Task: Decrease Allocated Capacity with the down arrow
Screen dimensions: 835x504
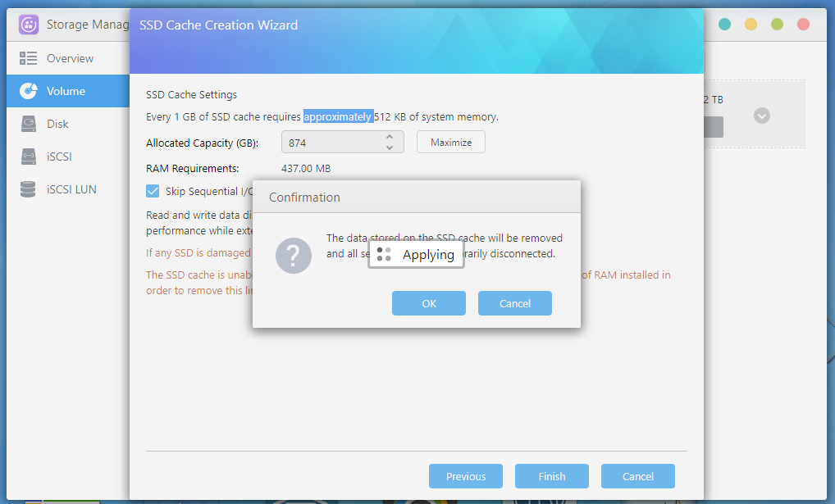Action: coord(391,147)
